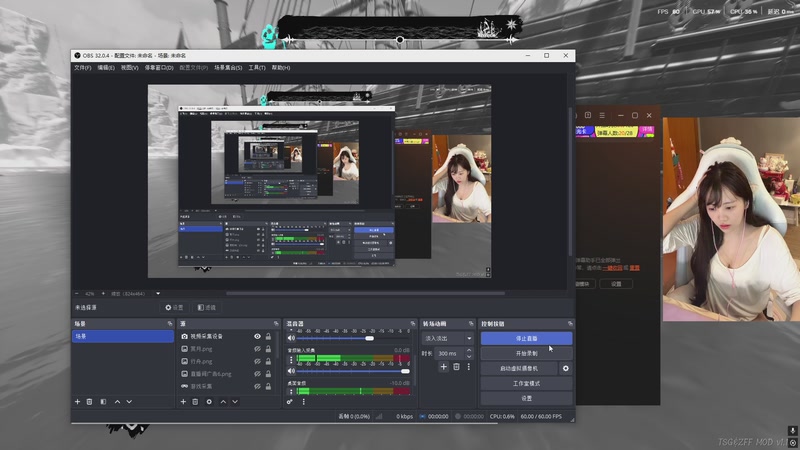
Task: Move the scene down with the arrow
Action: (129, 402)
